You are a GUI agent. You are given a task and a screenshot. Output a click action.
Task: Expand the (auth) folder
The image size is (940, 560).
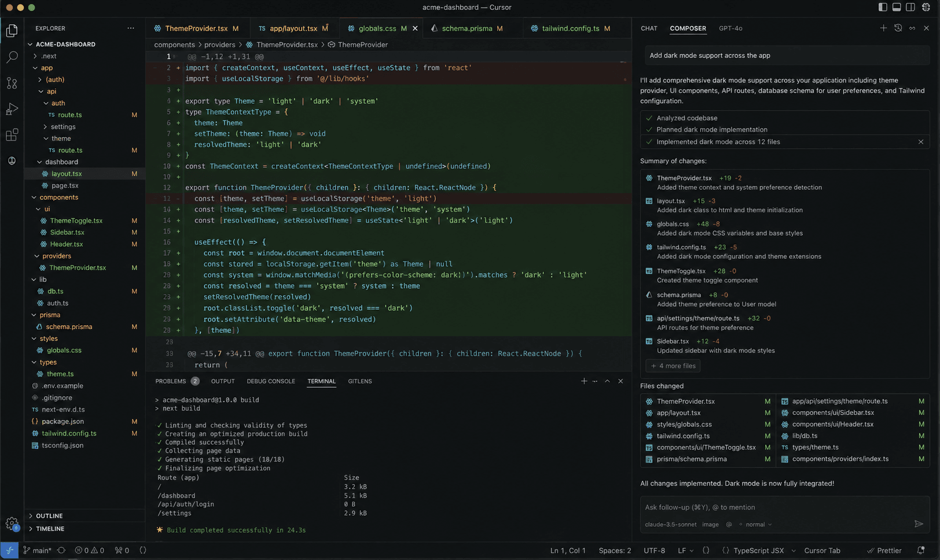coord(55,79)
